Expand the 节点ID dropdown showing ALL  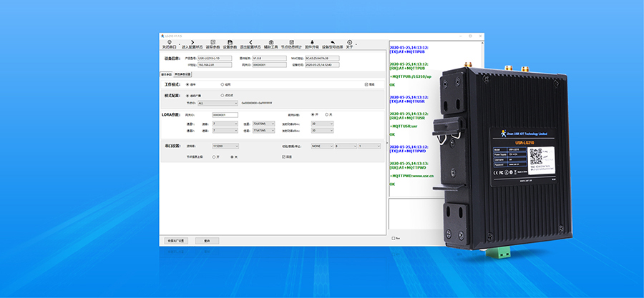[218, 103]
